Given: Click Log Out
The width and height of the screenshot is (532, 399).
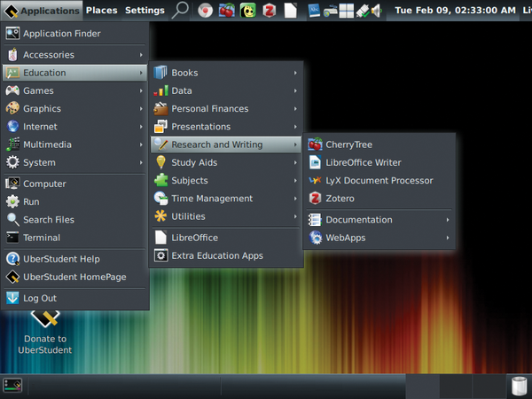Looking at the screenshot, I should (74, 298).
